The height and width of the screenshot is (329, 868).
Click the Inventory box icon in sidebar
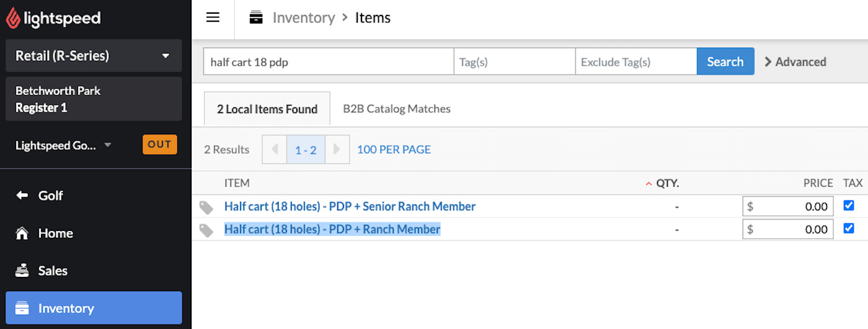click(22, 309)
